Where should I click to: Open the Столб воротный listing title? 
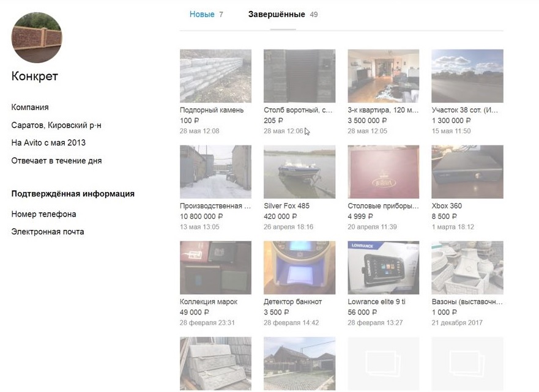(298, 110)
